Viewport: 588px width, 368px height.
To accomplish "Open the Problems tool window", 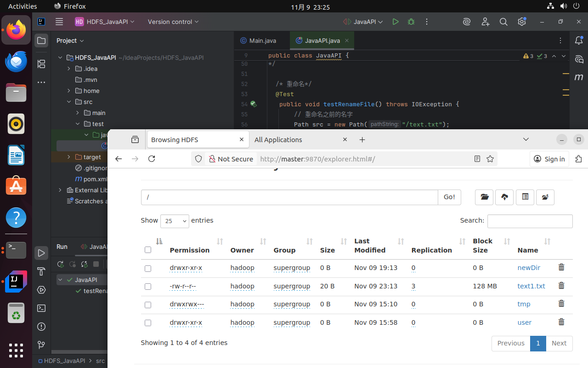I will [41, 327].
